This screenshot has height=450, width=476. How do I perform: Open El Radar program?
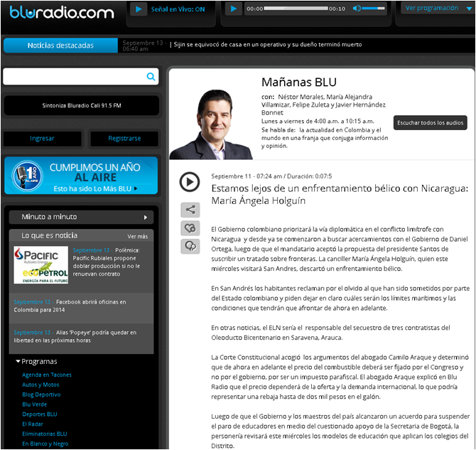pyautogui.click(x=33, y=424)
